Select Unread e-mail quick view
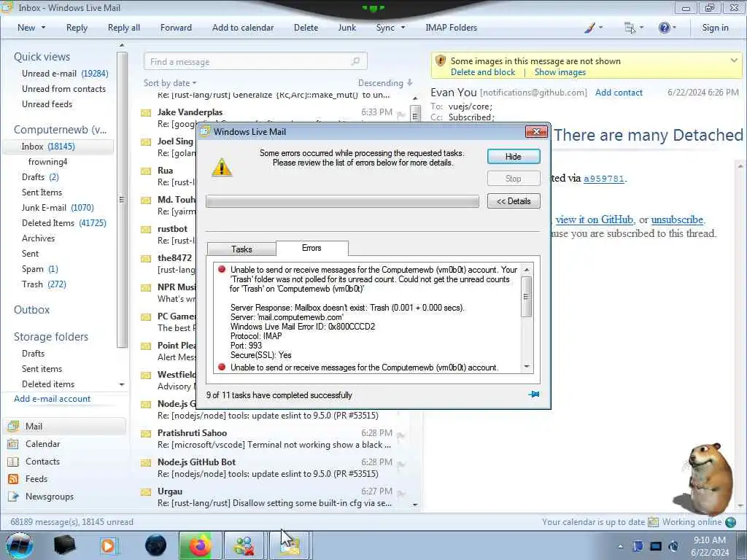 coord(65,74)
